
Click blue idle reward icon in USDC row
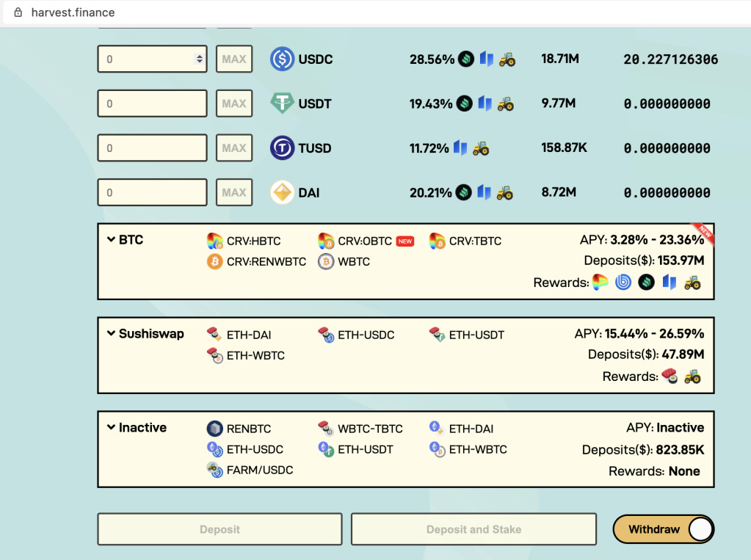tap(487, 59)
